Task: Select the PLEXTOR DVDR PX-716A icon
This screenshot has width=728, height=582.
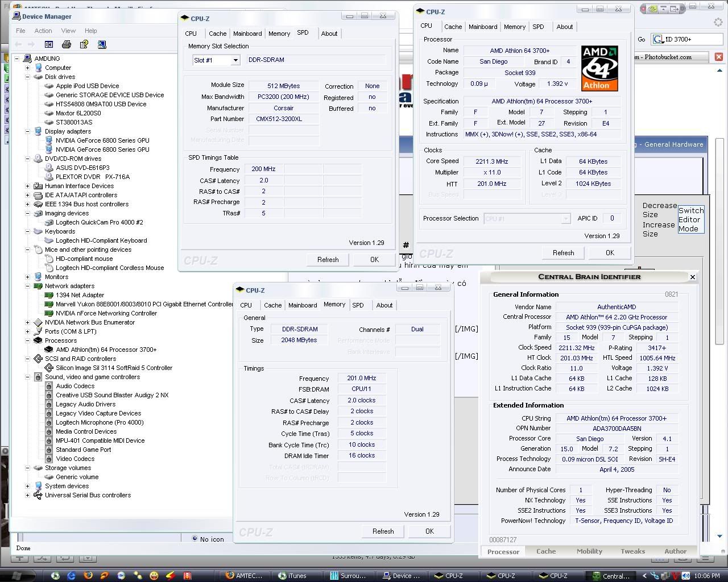Action: (49, 177)
